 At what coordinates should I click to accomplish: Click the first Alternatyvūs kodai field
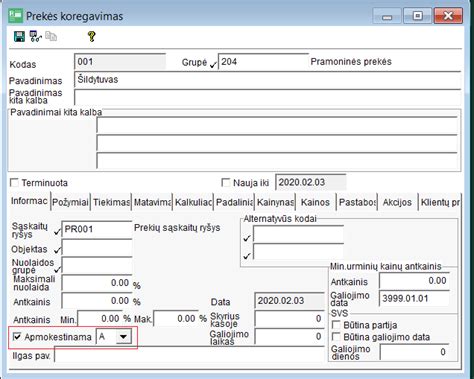298,235
